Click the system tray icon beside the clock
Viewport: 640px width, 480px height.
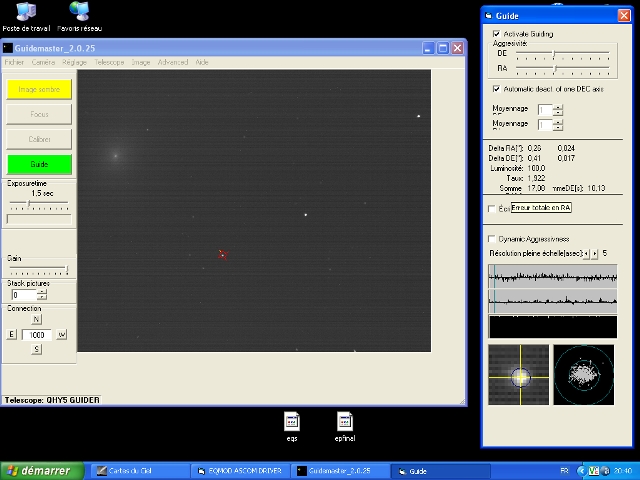pyautogui.click(x=606, y=471)
